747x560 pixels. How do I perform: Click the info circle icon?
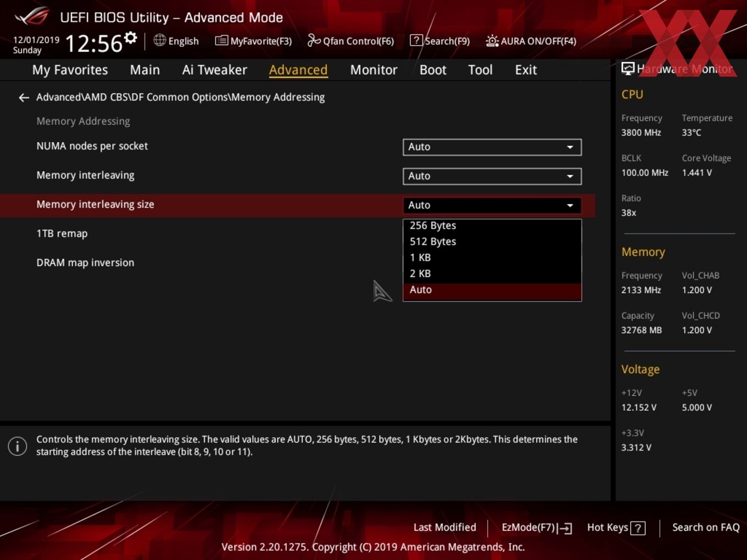(x=18, y=446)
